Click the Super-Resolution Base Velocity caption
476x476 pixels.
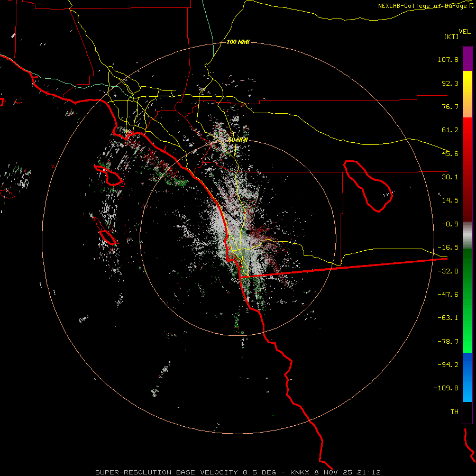(237, 472)
